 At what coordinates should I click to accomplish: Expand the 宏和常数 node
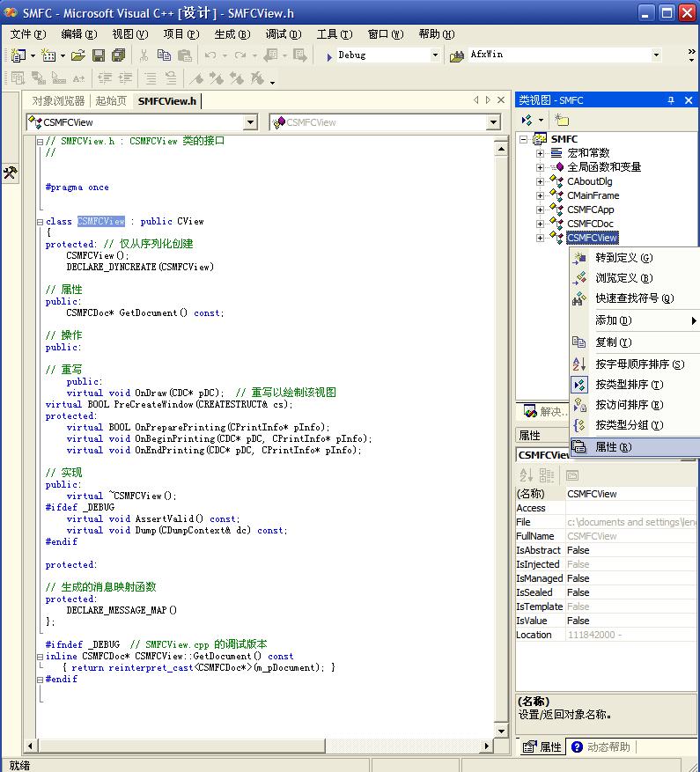coord(541,153)
